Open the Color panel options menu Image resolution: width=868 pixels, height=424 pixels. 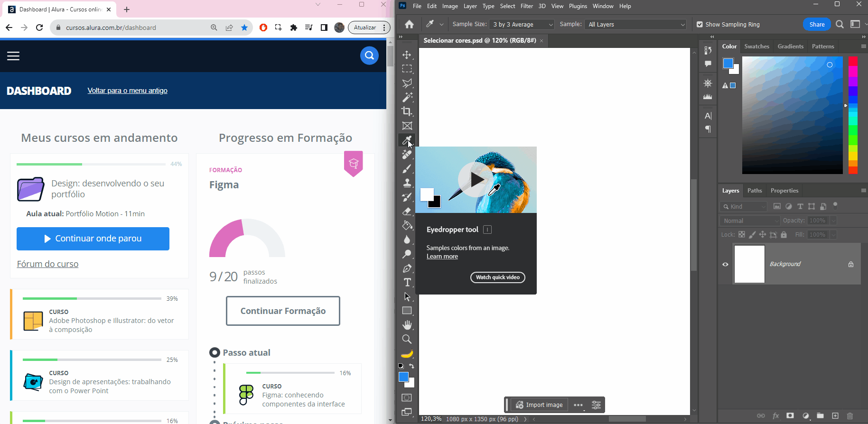point(863,46)
